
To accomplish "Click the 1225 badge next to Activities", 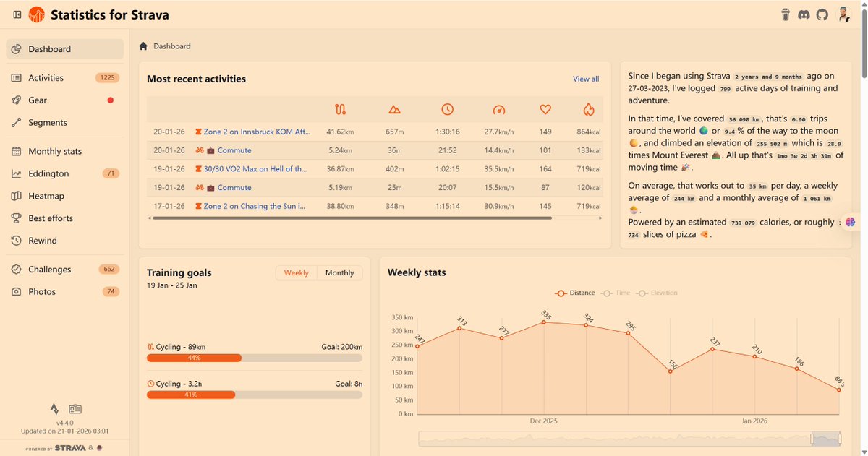I will [108, 77].
